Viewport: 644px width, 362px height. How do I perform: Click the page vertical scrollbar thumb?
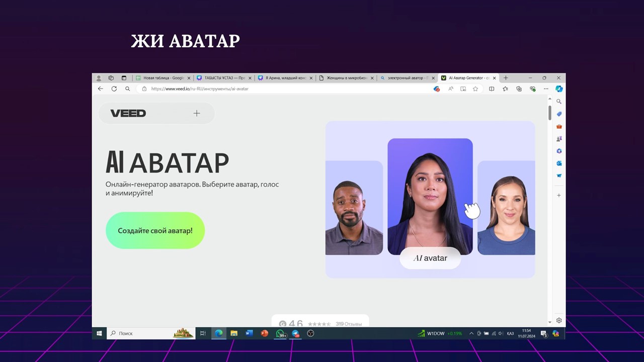coord(549,113)
